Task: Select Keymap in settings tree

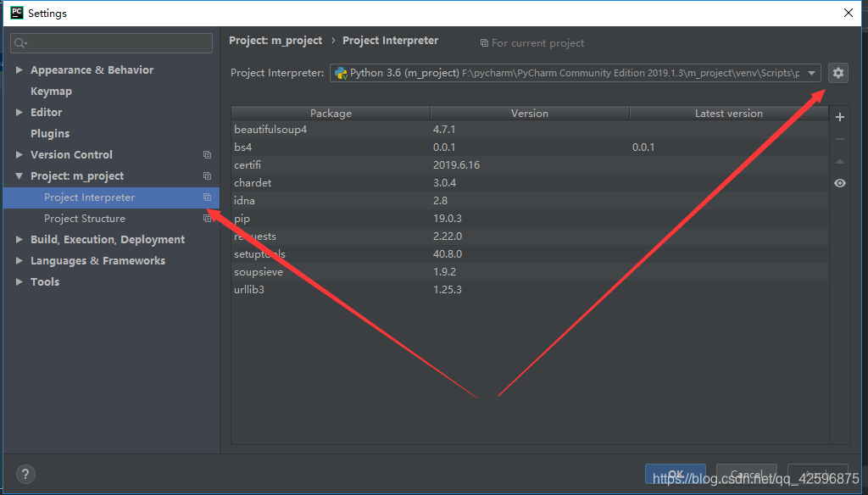Action: click(51, 92)
